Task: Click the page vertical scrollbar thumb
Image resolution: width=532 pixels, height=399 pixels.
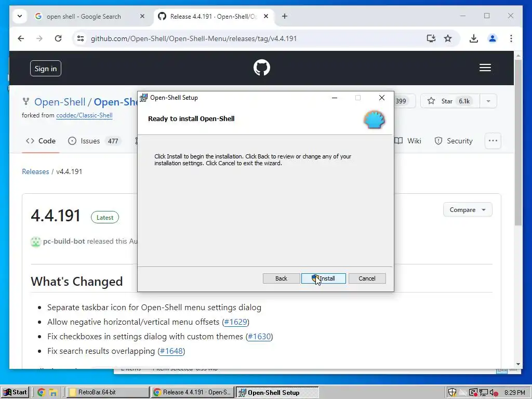Action: (518, 142)
